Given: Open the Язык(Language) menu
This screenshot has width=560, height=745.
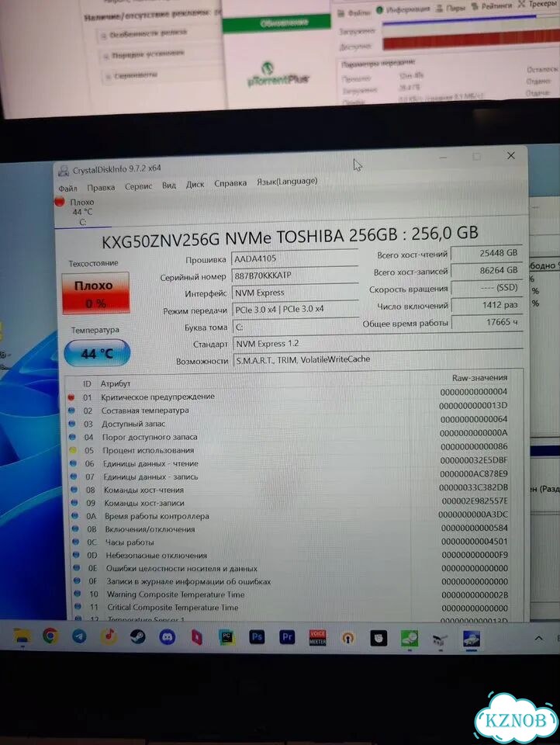Looking at the screenshot, I should 287,181.
